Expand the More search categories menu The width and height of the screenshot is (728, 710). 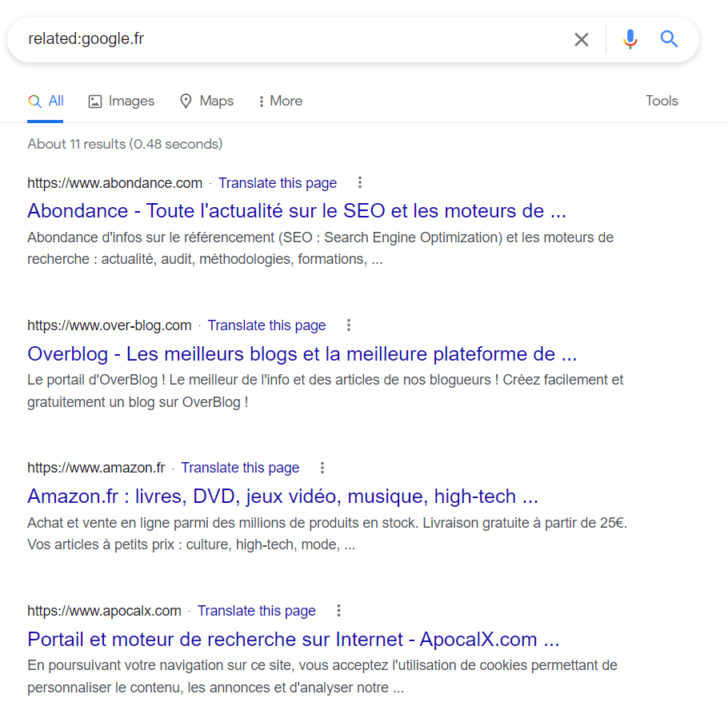click(279, 101)
